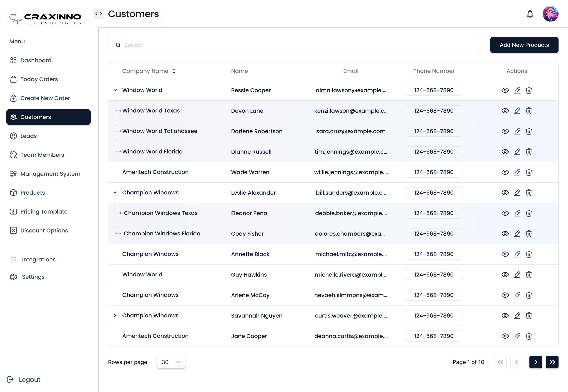Viewport: 568px width, 392px height.
Task: Open Create New Order via plus icon
Action: (x=13, y=98)
